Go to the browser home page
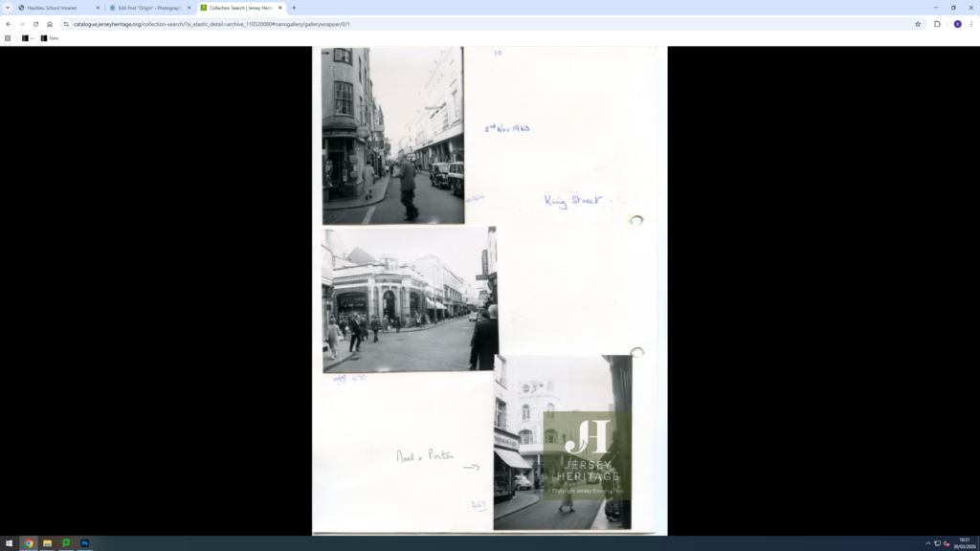 [x=50, y=24]
